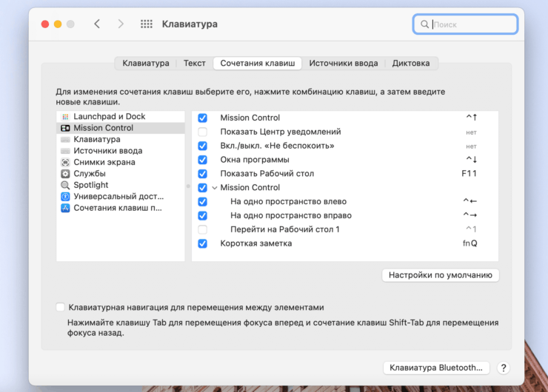Go back with the left chevron
The height and width of the screenshot is (392, 548).
[x=97, y=24]
